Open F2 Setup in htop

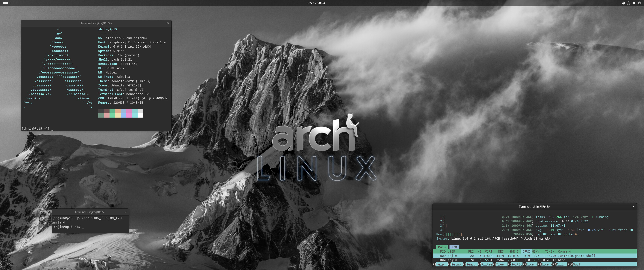(455, 264)
